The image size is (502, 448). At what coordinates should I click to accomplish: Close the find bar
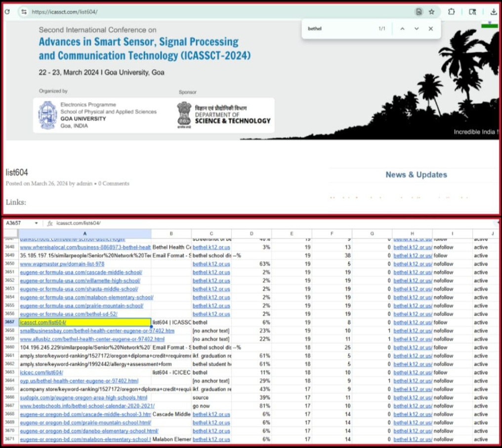431,29
